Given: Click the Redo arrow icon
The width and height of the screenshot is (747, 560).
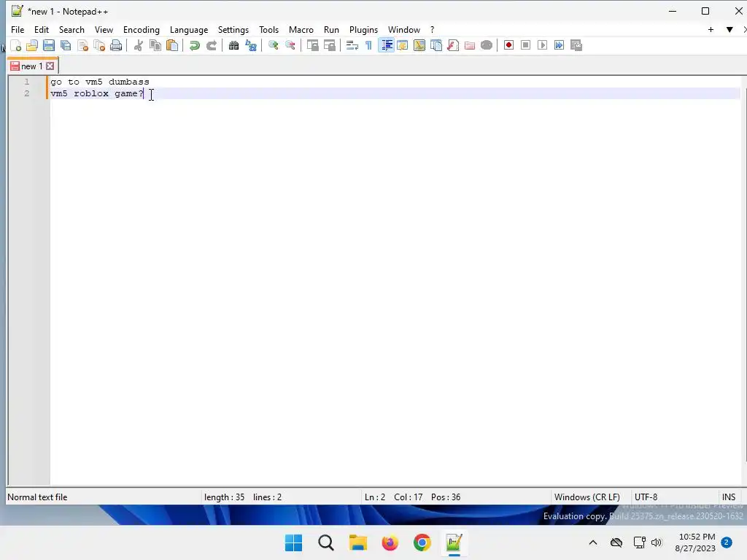Looking at the screenshot, I should [212, 45].
